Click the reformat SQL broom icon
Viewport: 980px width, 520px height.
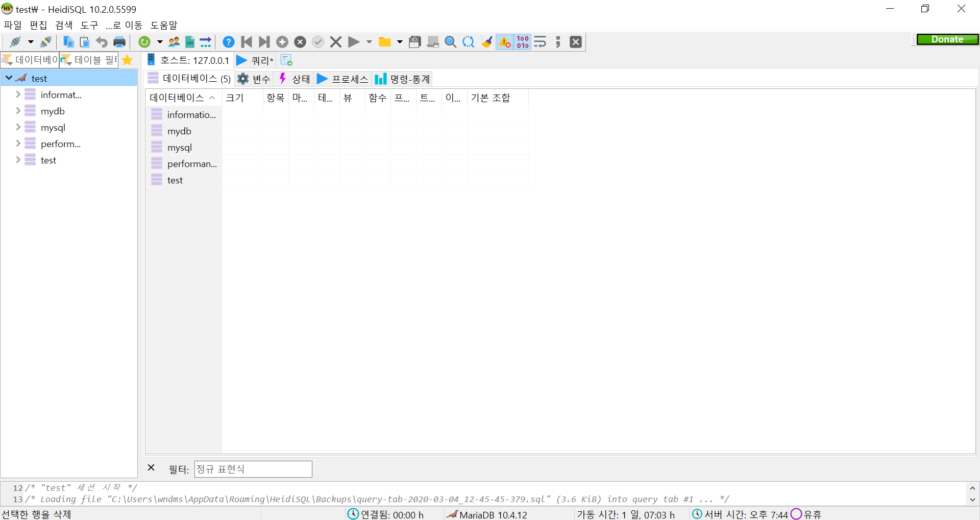[x=487, y=42]
